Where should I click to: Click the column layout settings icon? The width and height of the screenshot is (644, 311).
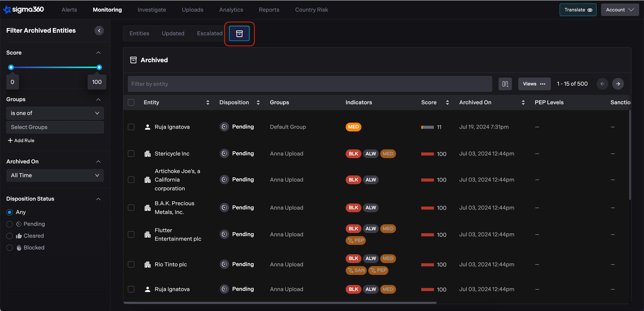pos(505,84)
